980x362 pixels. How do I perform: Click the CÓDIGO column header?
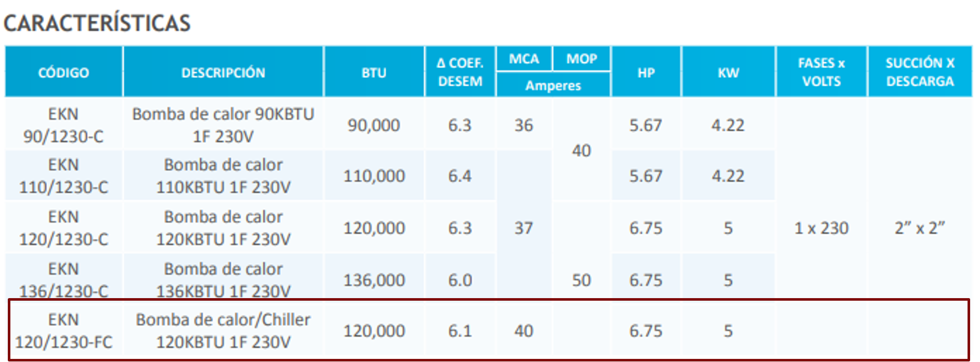[63, 72]
